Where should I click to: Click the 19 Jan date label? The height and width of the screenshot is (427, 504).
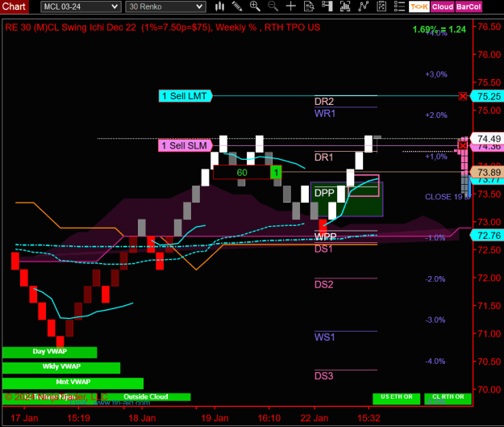pos(215,418)
